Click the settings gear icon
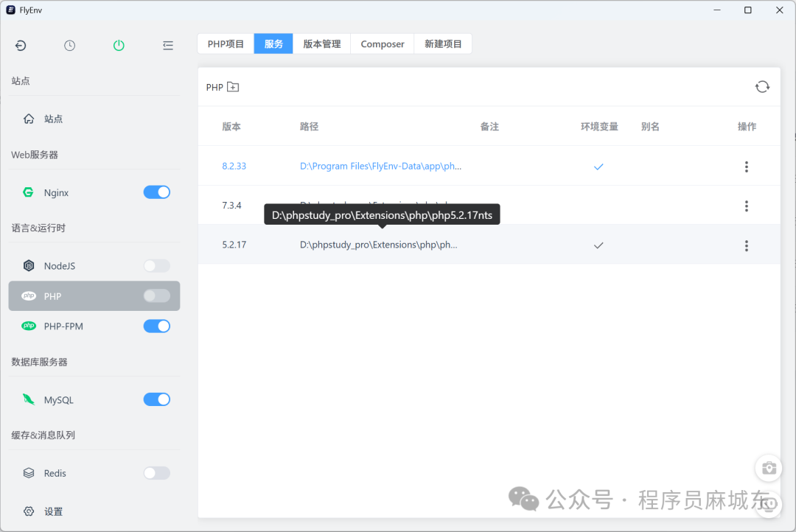Screen dimensions: 796x532 click(29, 511)
